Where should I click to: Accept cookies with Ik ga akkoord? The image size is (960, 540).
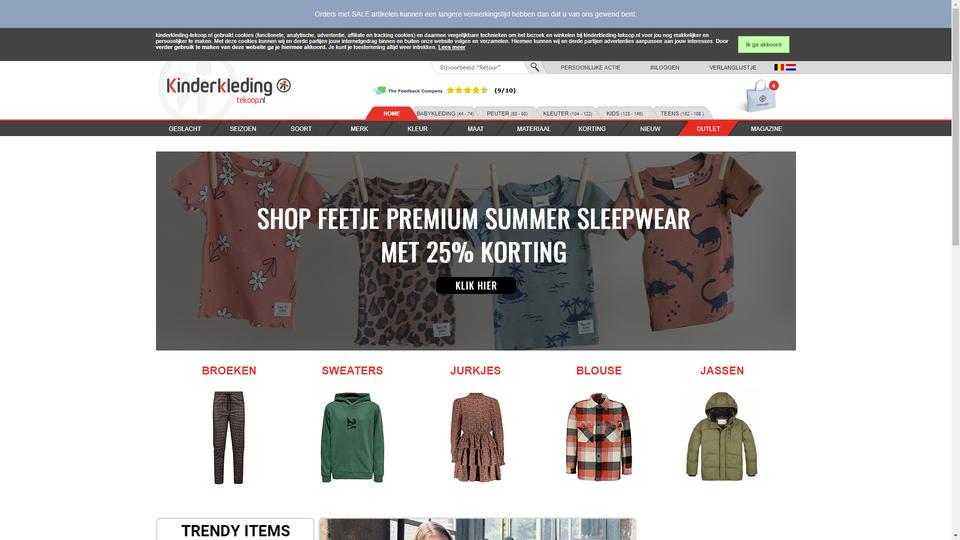click(x=763, y=44)
